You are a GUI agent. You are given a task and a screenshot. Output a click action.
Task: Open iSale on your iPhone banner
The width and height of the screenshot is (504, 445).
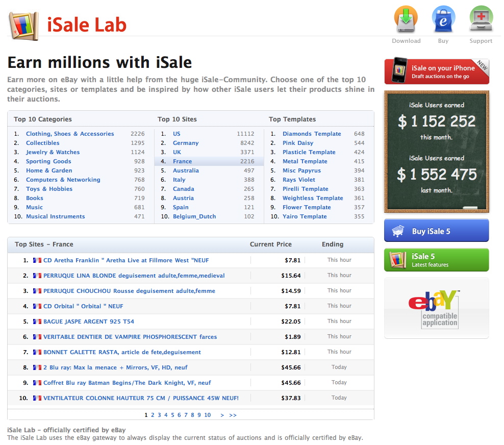click(x=437, y=71)
